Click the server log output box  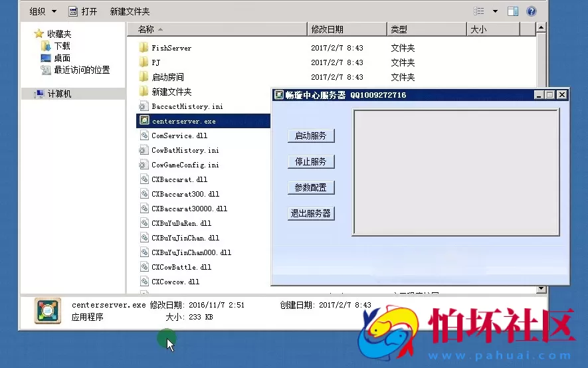tap(456, 172)
